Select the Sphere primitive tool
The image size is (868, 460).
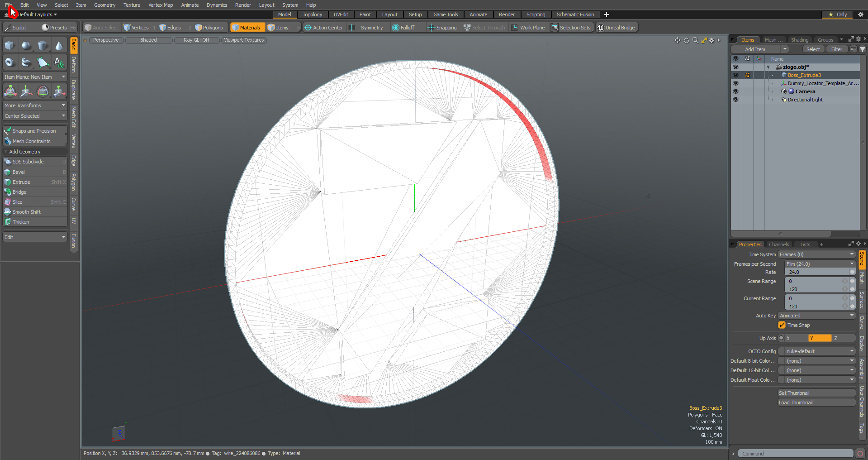[26, 46]
